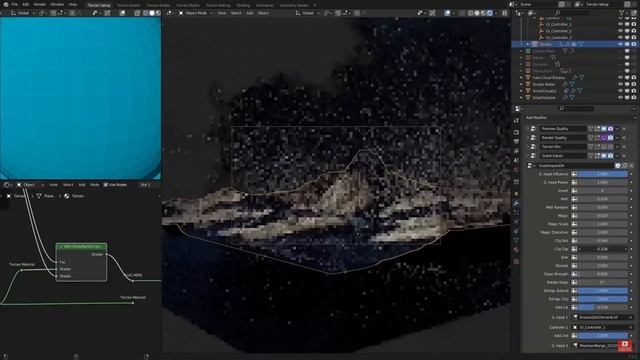Open the File menu
The height and width of the screenshot is (360, 640).
pos(15,4)
